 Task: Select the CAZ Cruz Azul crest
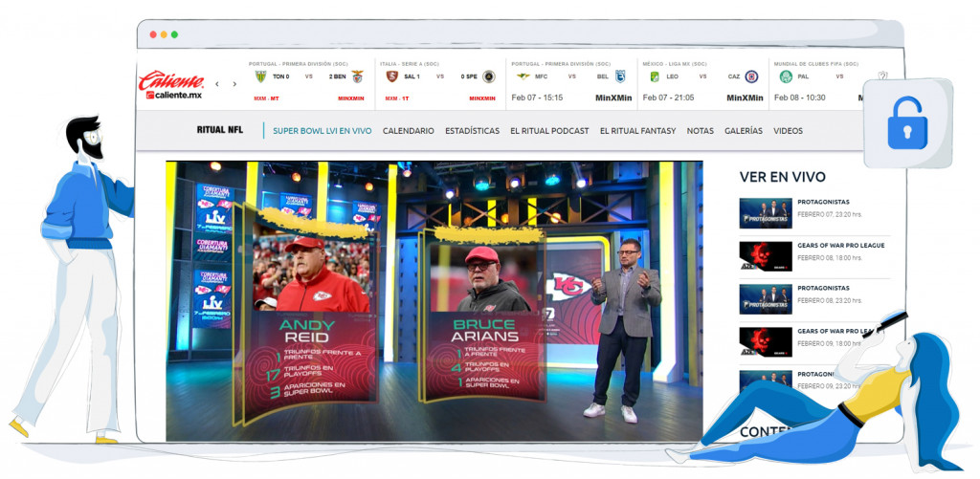click(751, 76)
